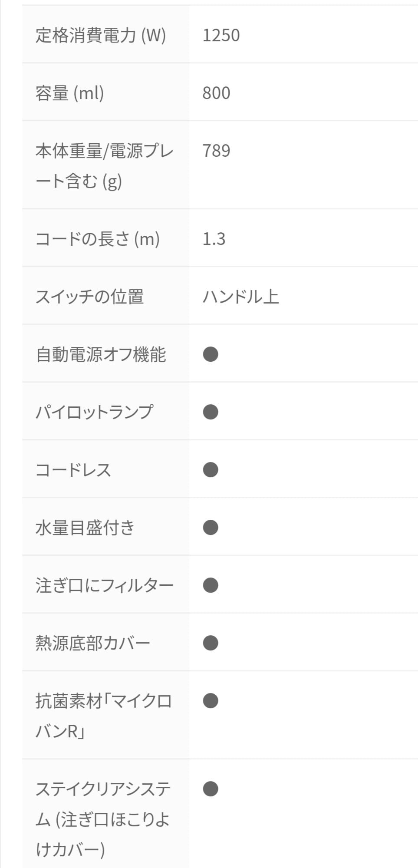Click the 自動電源オフ機能 label text
Screen dimensions: 418x868
(101, 354)
